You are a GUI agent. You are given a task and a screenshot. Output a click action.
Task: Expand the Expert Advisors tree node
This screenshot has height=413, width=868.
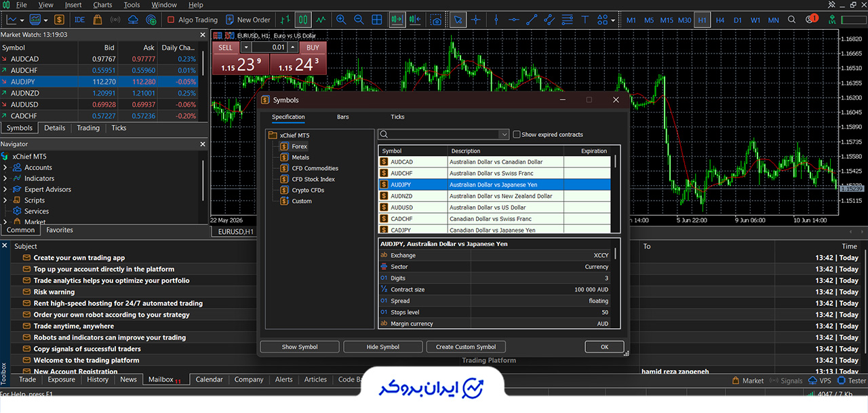pyautogui.click(x=5, y=189)
